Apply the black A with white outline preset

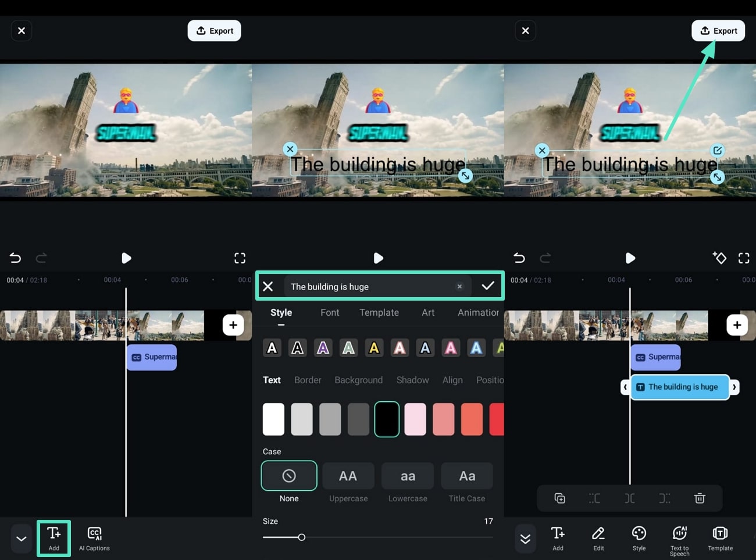pyautogui.click(x=297, y=348)
